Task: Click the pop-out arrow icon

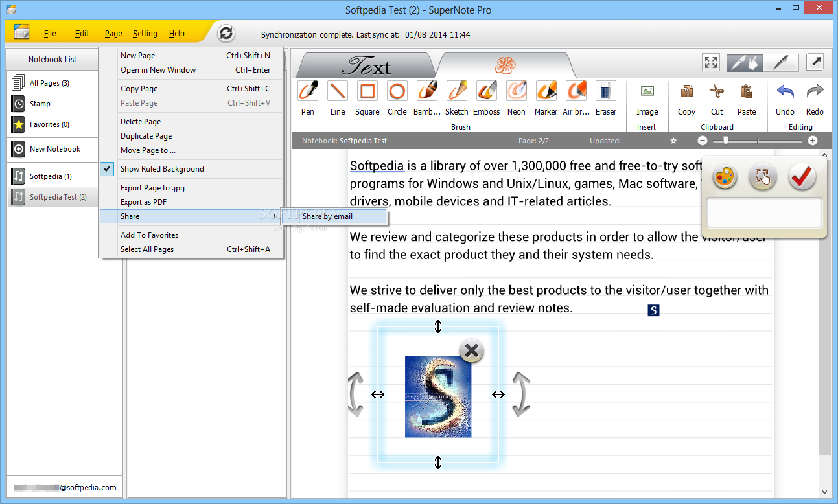Action: point(815,62)
